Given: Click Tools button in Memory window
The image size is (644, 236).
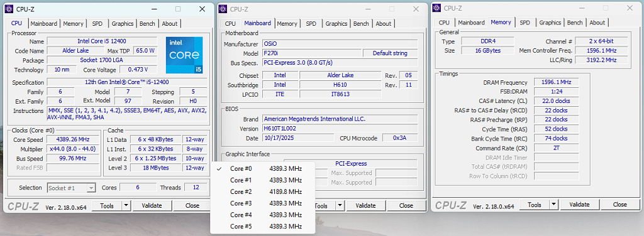Looking at the screenshot, I should [535, 205].
